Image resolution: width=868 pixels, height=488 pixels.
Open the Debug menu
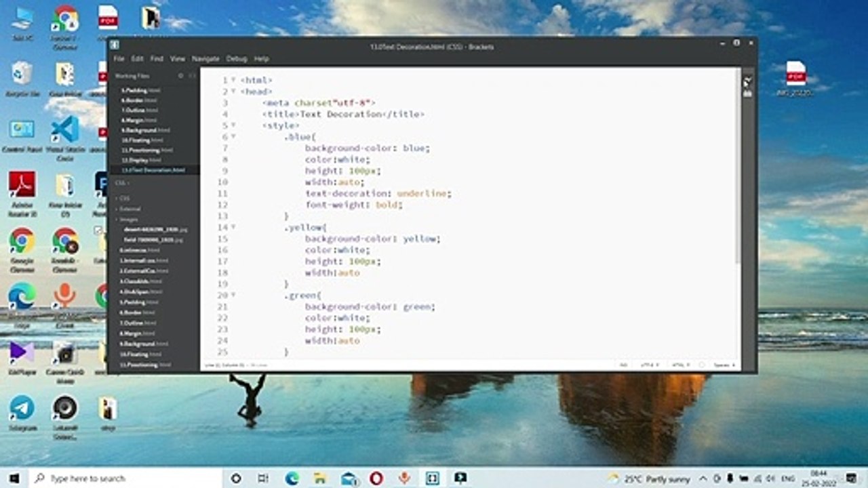pos(237,59)
